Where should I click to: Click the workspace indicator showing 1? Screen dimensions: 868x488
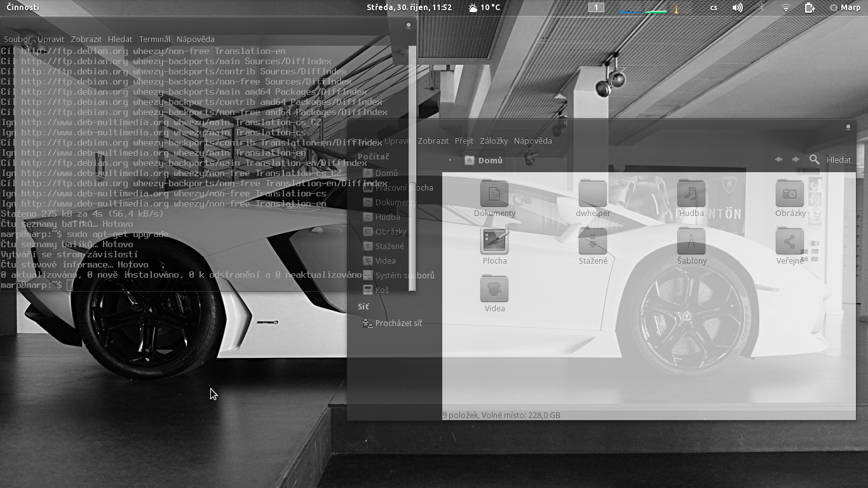(x=596, y=8)
